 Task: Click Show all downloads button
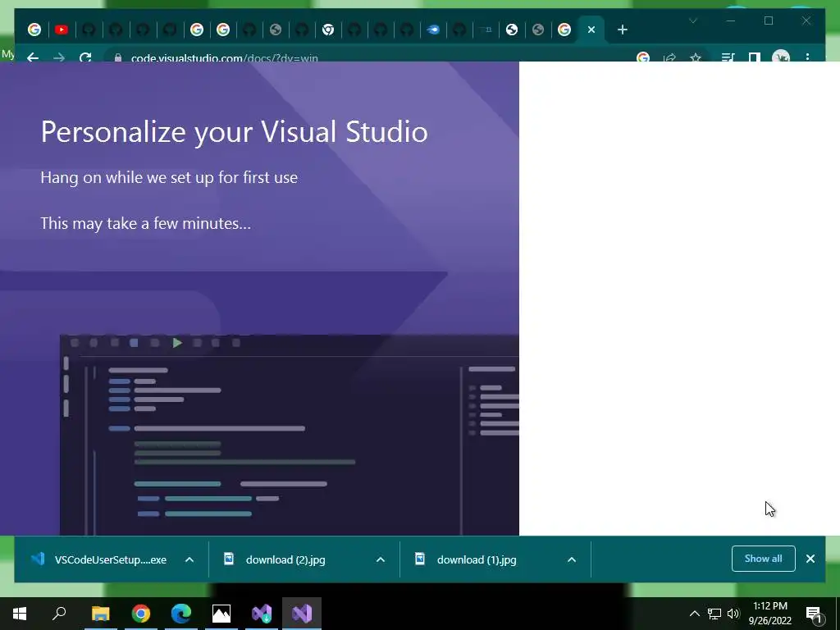(x=764, y=559)
